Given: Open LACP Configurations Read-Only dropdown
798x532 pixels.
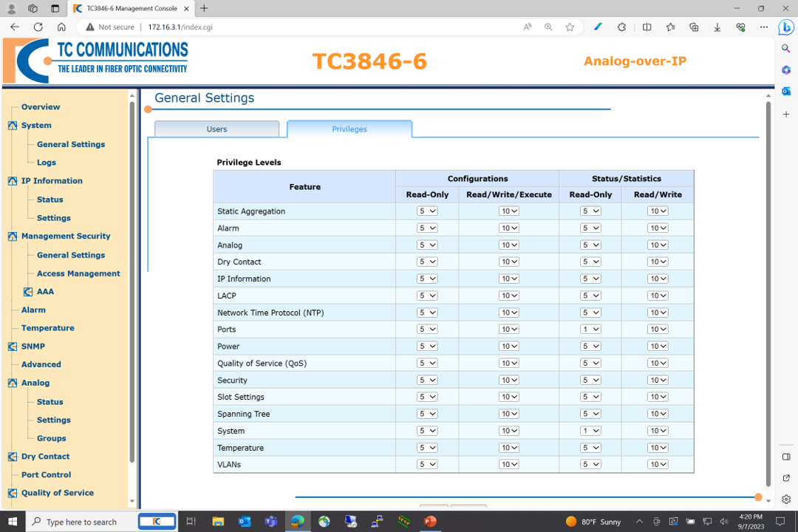Looking at the screenshot, I should (427, 296).
